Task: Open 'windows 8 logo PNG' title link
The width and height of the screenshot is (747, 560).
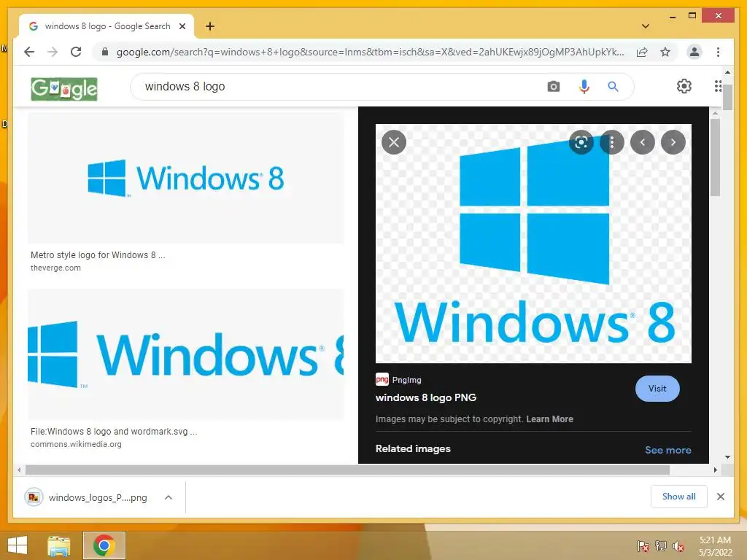Action: [x=426, y=397]
